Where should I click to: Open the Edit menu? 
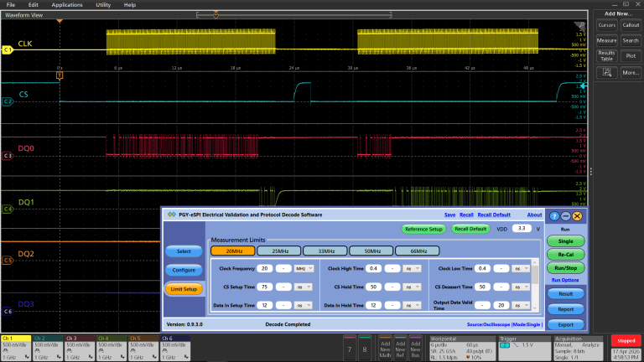[34, 5]
